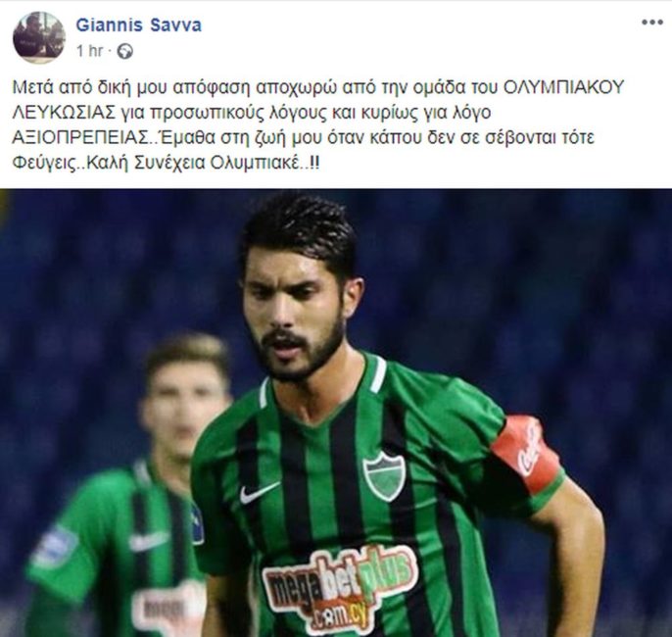Click the word ΑΞΙΟΠΡΕΠΕΙΑΣ in the post text
Viewport: 672px width, 637px height.
tap(80, 138)
